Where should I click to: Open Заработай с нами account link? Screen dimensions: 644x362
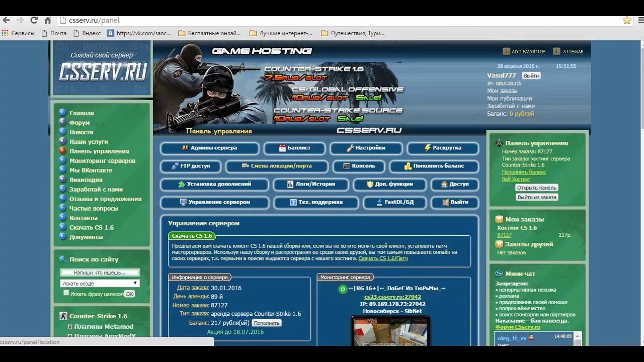point(511,106)
